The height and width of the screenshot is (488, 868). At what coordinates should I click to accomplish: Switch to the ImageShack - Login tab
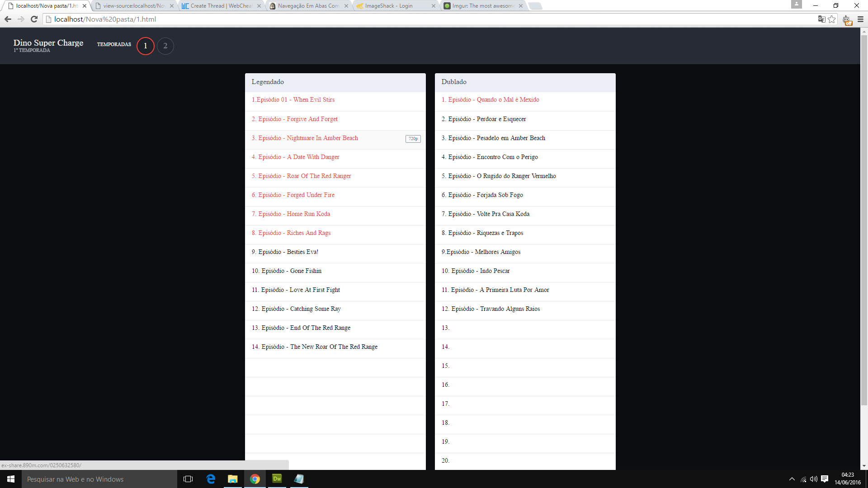pos(395,6)
